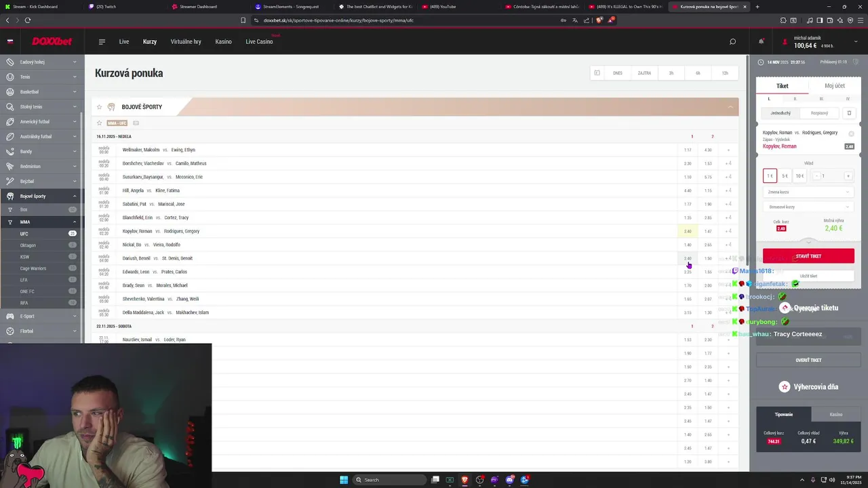Select the 10 € stake option

pyautogui.click(x=800, y=176)
